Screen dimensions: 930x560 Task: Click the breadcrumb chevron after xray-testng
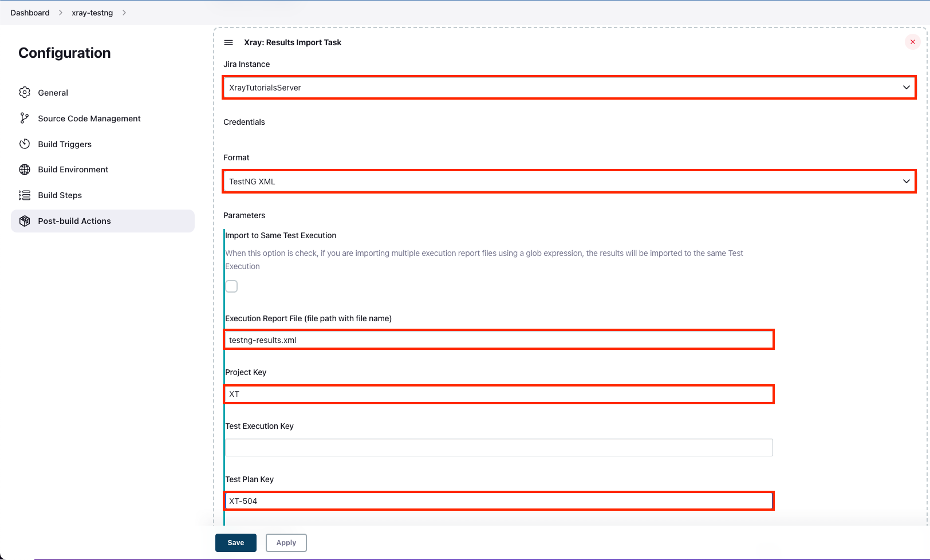coord(124,13)
